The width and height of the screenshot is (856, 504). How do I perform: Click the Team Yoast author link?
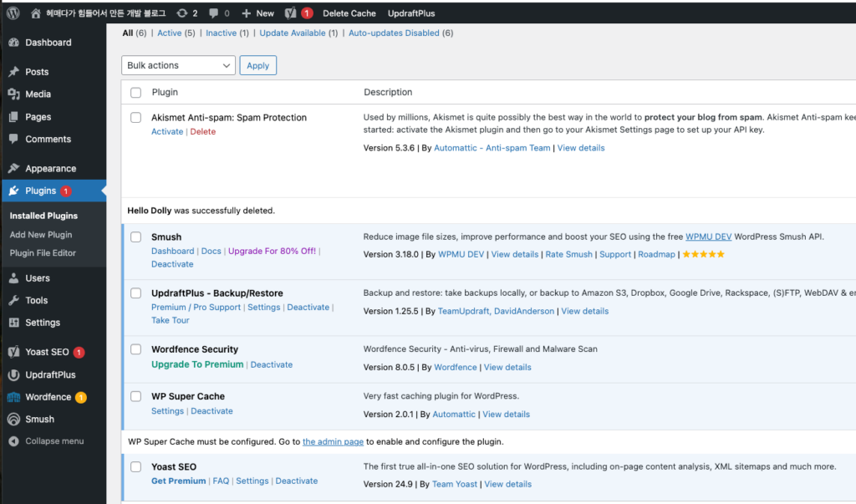(x=454, y=484)
